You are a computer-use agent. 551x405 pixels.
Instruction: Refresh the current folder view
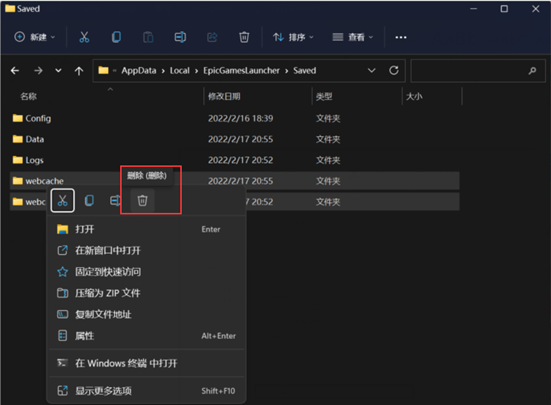coord(394,70)
